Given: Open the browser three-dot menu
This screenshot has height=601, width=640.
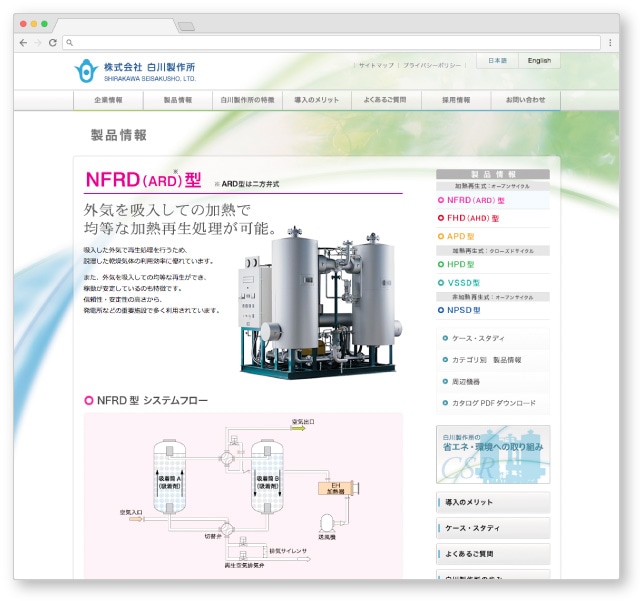Looking at the screenshot, I should tap(610, 42).
